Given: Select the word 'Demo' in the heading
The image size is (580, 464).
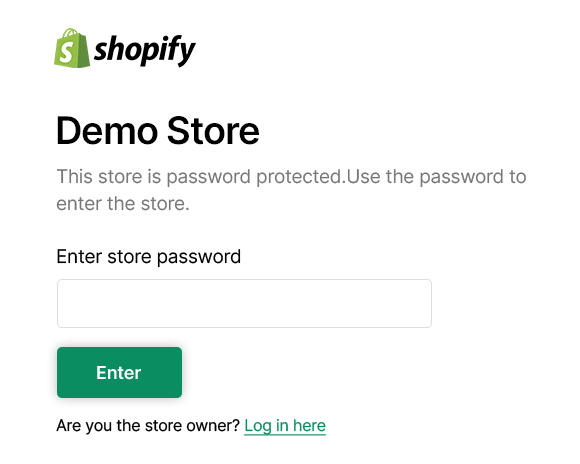Looking at the screenshot, I should pos(107,131).
